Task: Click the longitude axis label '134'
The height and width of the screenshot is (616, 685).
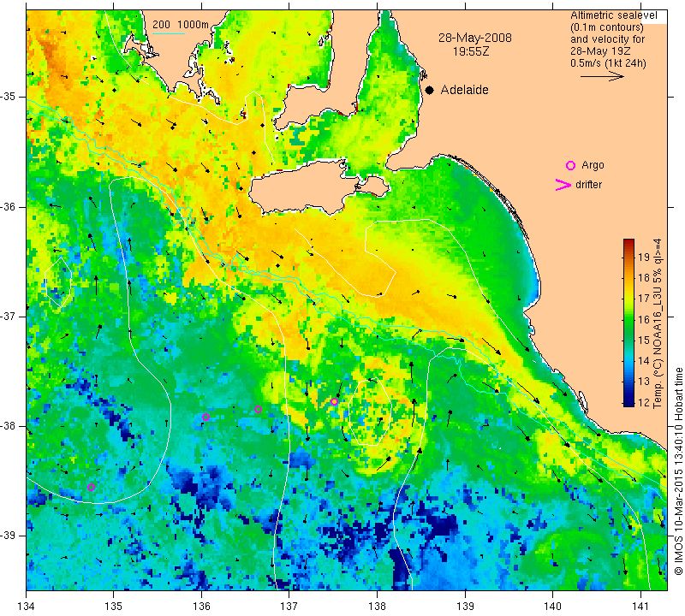Action: (x=27, y=607)
